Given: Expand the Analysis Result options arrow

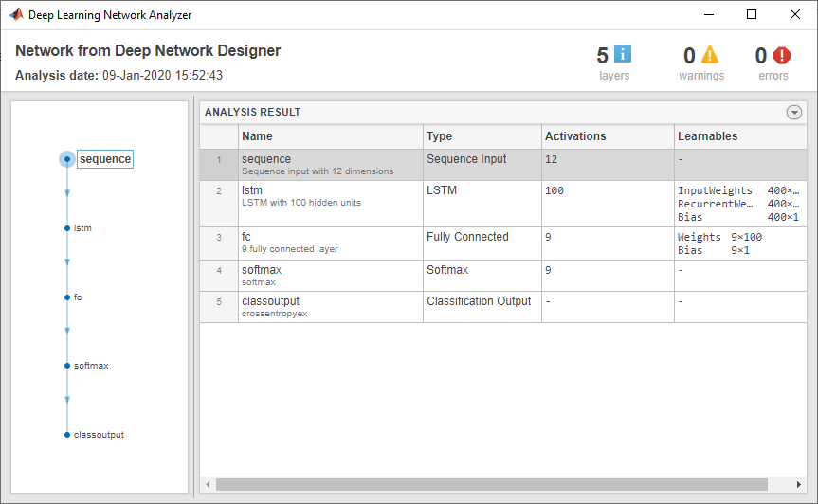Looking at the screenshot, I should [x=794, y=112].
